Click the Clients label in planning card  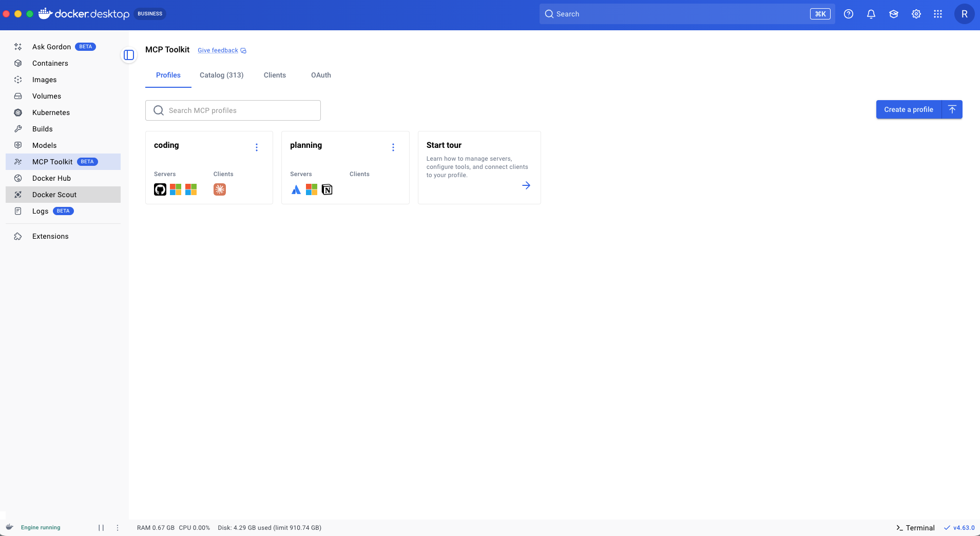click(x=359, y=174)
